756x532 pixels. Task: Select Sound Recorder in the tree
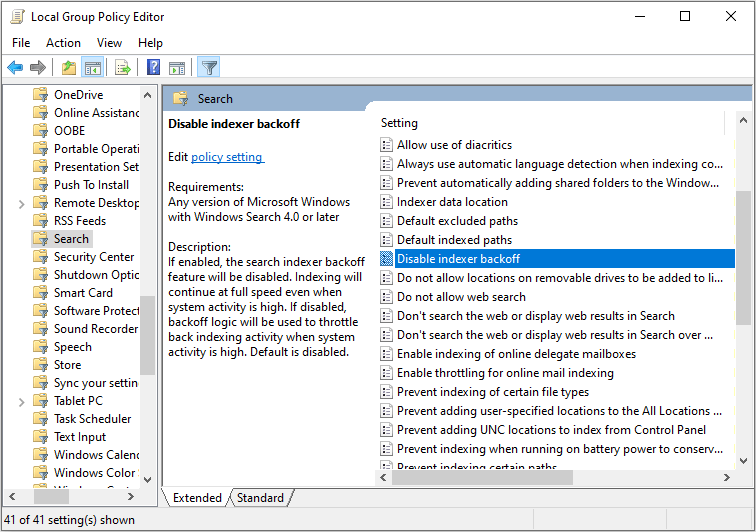tap(96, 329)
